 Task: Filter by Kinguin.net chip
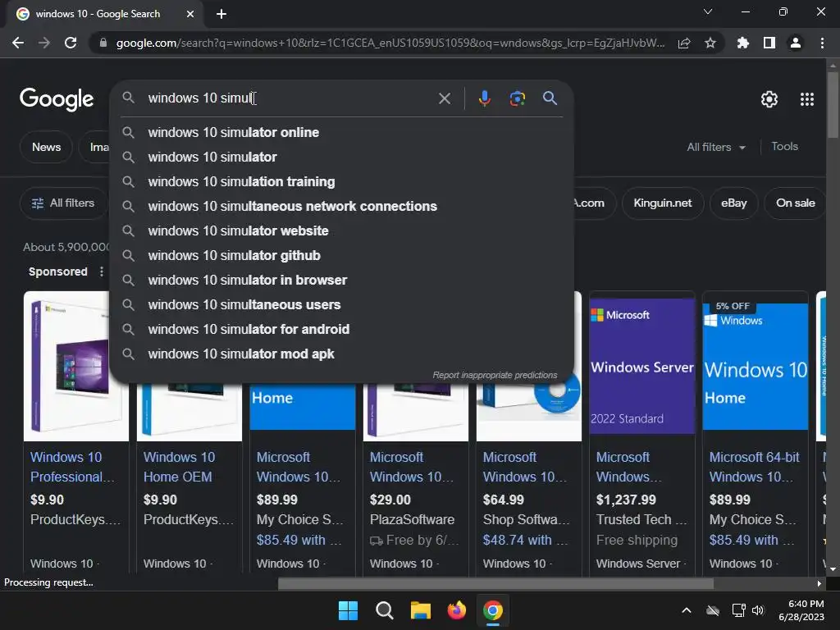click(663, 203)
